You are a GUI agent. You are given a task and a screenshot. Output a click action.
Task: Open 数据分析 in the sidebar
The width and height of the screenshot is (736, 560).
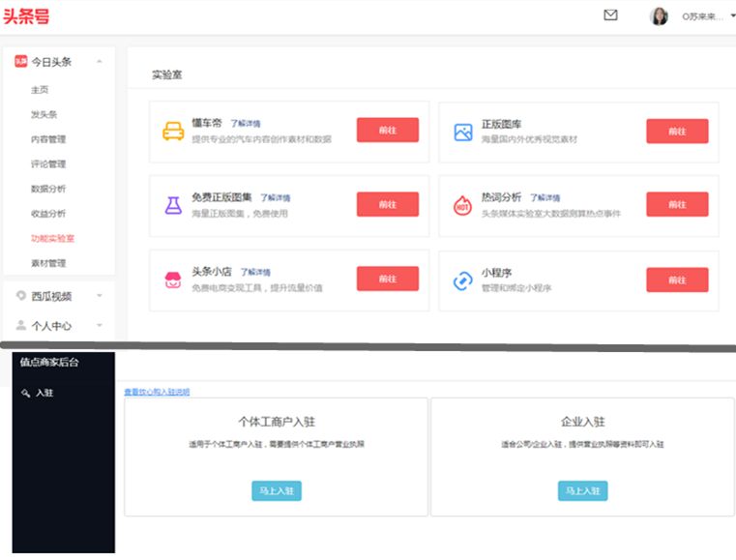pos(48,189)
